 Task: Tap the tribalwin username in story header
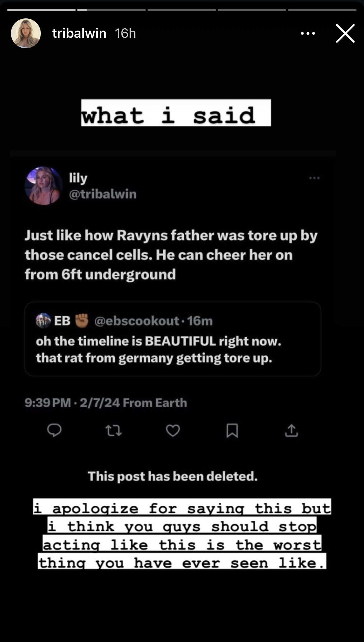79,33
